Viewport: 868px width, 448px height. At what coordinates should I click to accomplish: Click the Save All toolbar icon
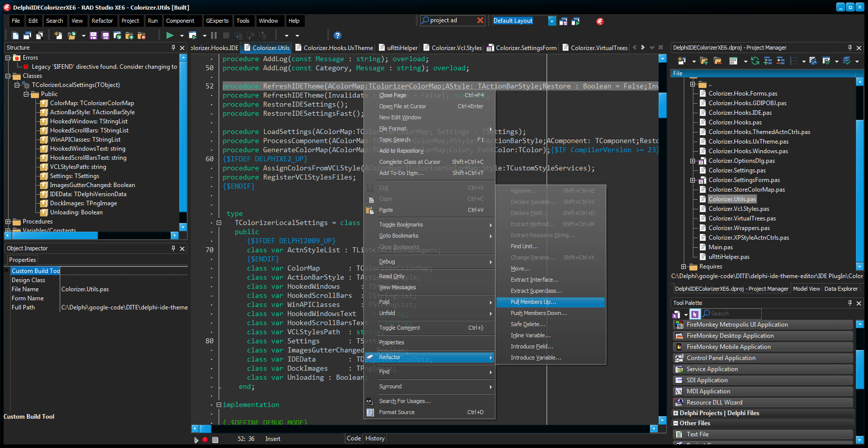[x=105, y=35]
